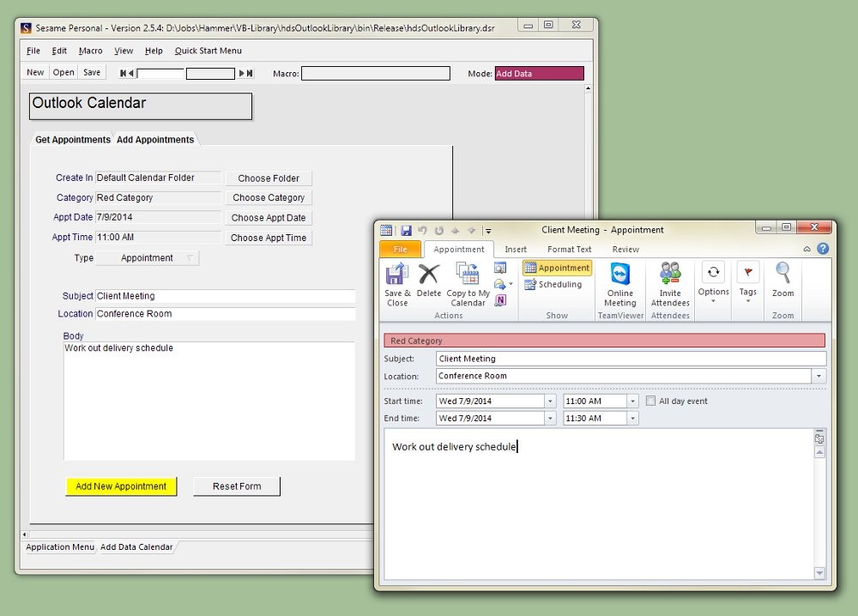Open End time date picker dropdown
The image size is (858, 616).
coord(551,419)
